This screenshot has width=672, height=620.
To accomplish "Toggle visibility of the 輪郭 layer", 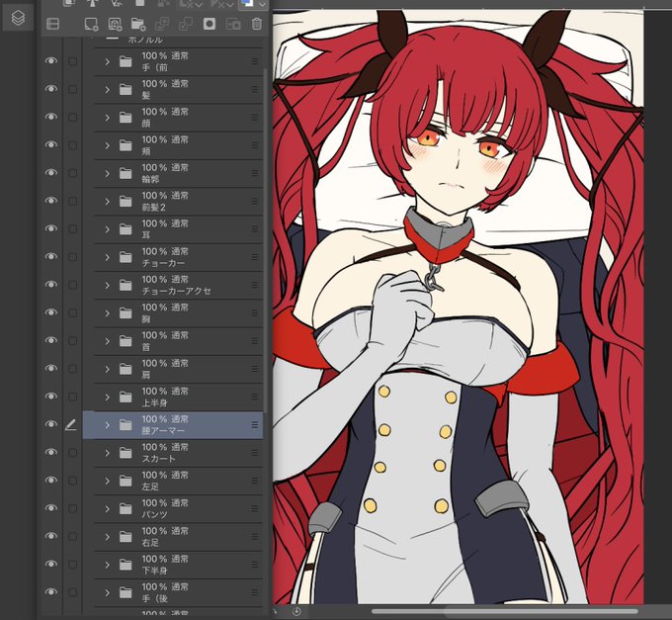I will coord(51,172).
